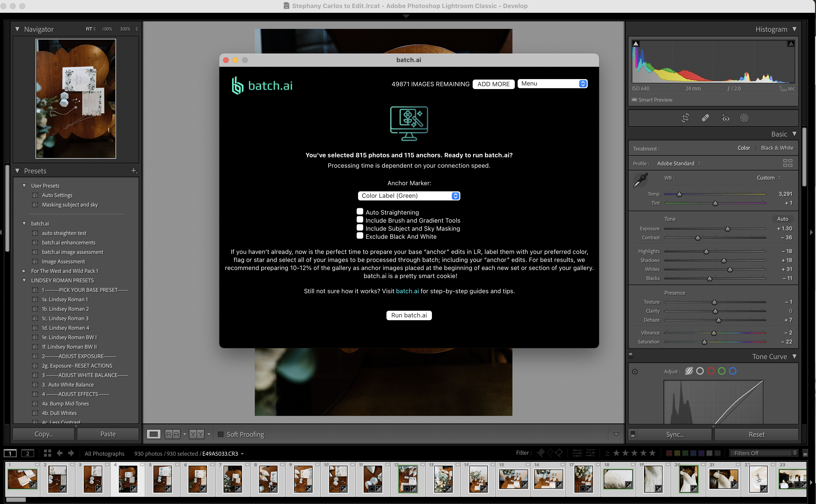Open the batch.ai Menu dropdown
Viewport: 816px width, 504px height.
(x=552, y=84)
